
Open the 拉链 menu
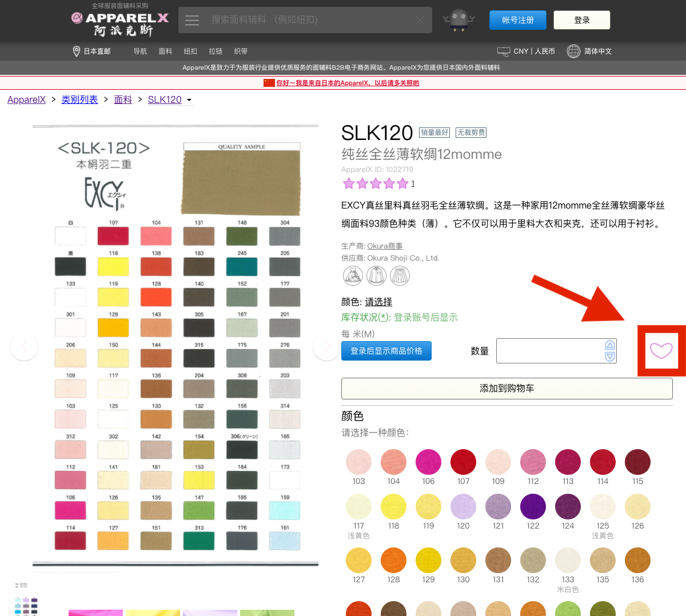216,51
